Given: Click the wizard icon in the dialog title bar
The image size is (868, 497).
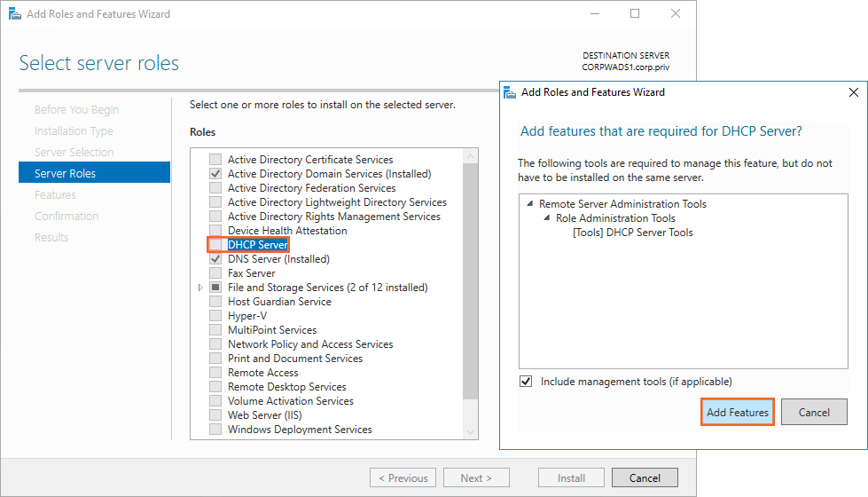Looking at the screenshot, I should [510, 92].
